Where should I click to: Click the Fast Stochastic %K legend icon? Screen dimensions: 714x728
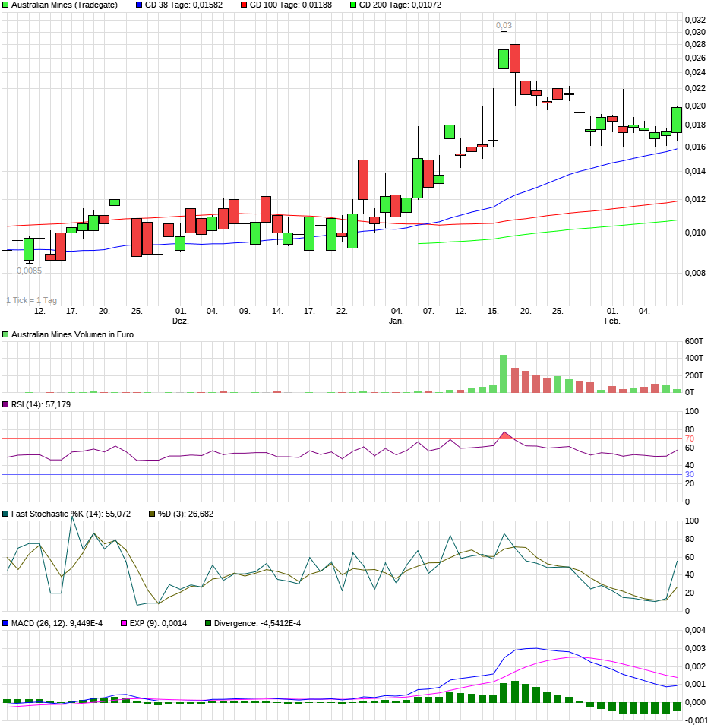(x=6, y=514)
